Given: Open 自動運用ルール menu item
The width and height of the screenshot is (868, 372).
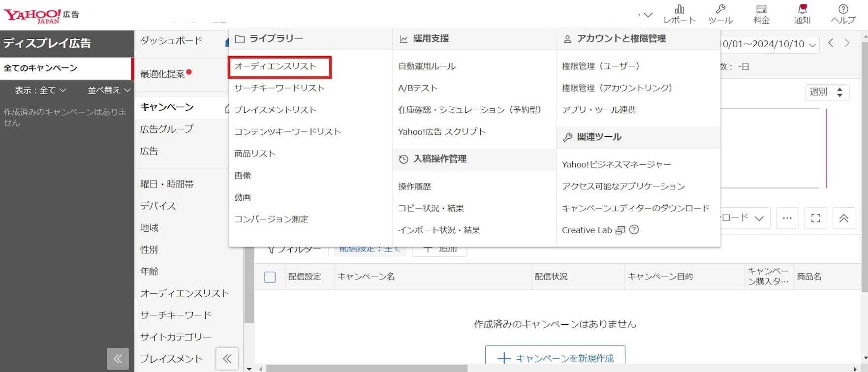Looking at the screenshot, I should (x=427, y=66).
